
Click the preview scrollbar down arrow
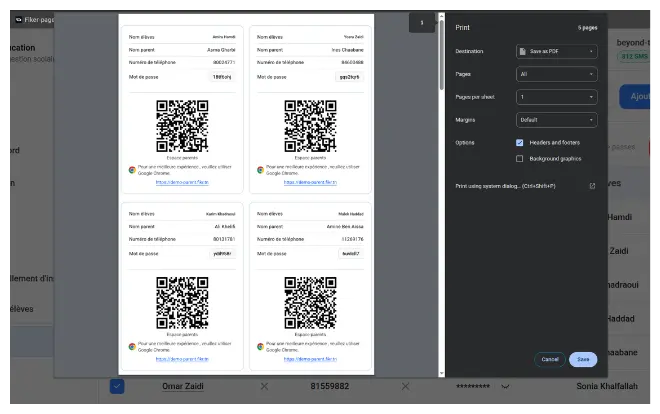pos(442,373)
